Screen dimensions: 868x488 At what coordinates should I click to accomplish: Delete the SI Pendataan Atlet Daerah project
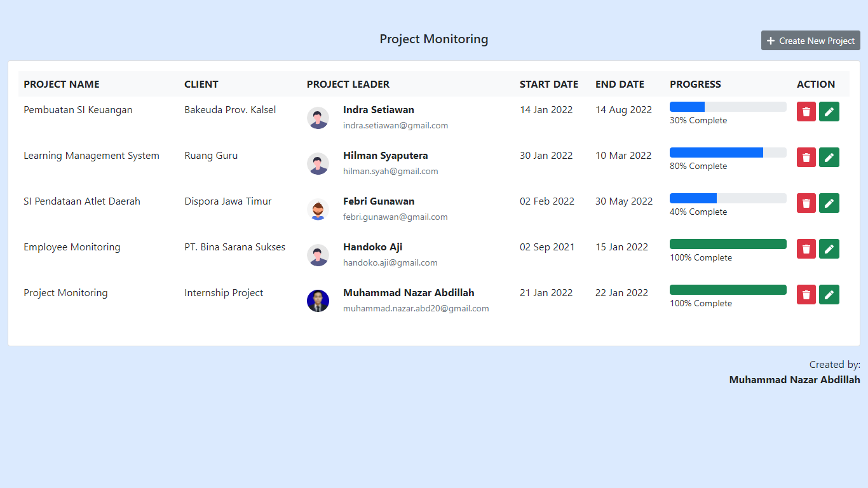pos(806,203)
